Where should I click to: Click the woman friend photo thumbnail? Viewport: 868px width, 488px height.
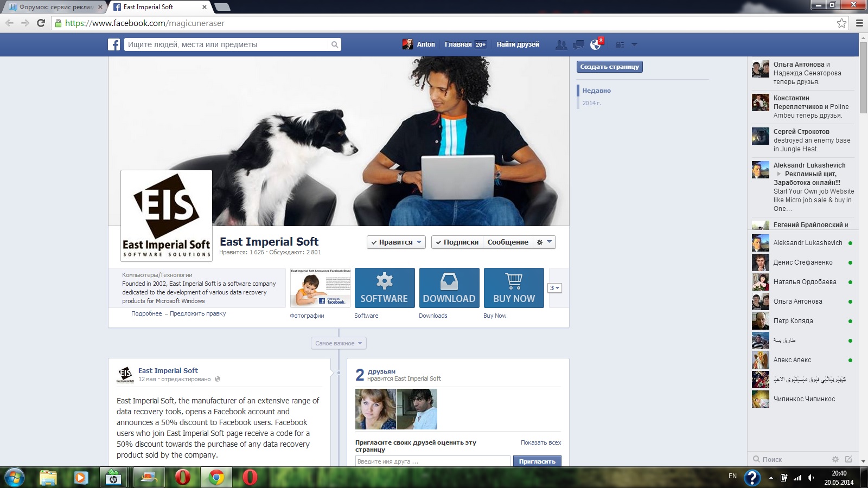(375, 409)
